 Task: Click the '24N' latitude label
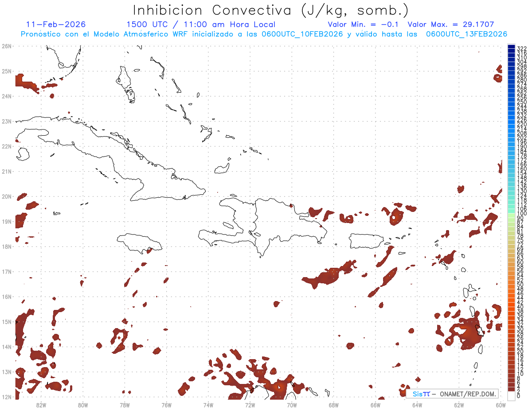point(7,96)
